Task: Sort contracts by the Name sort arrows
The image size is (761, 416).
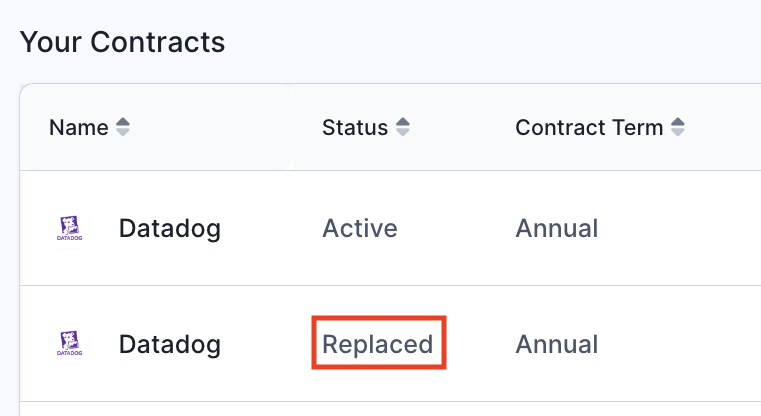Action: coord(123,127)
